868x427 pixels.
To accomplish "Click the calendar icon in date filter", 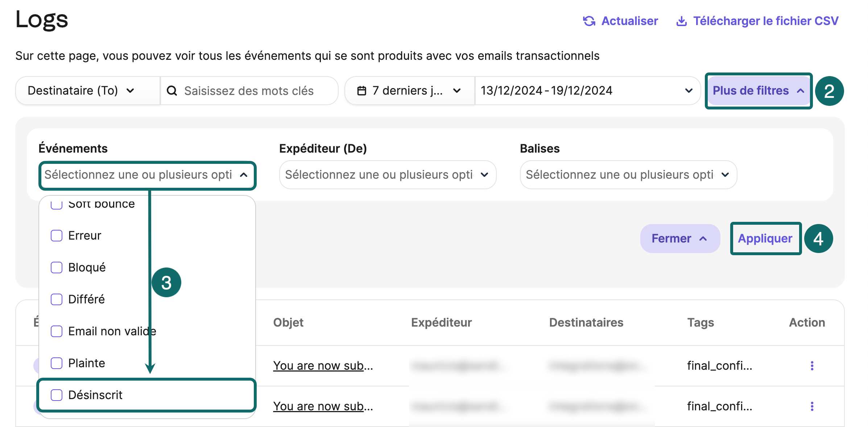I will click(x=361, y=91).
